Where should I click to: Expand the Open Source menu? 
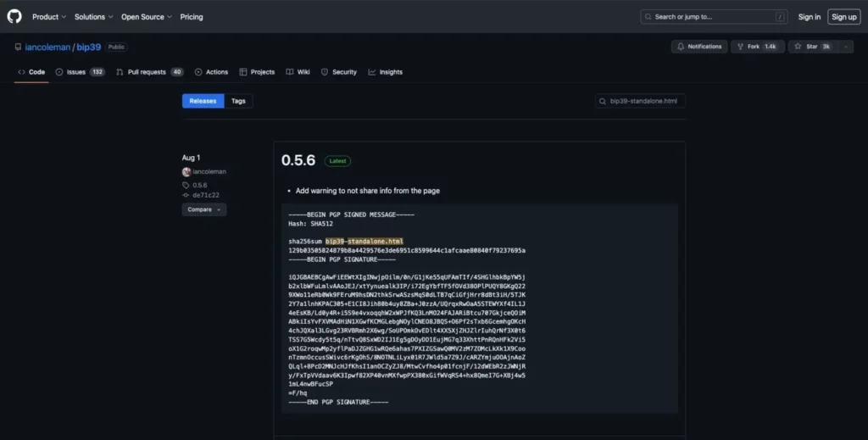click(146, 17)
